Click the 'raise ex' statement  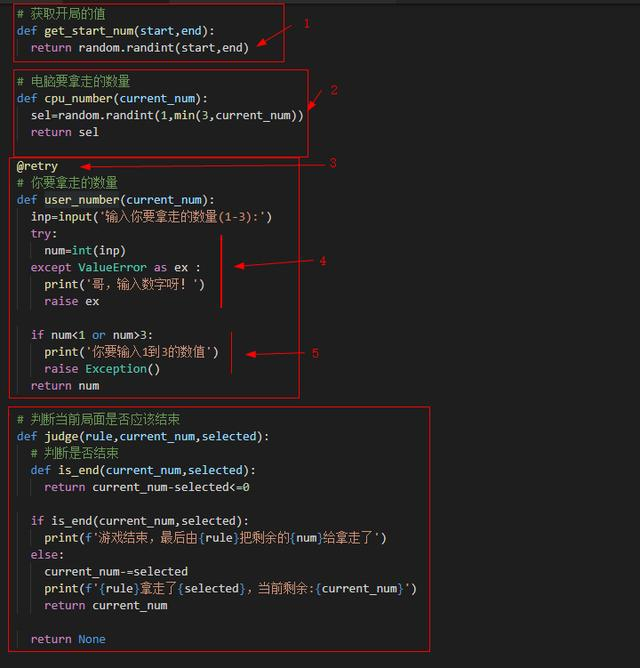point(72,301)
